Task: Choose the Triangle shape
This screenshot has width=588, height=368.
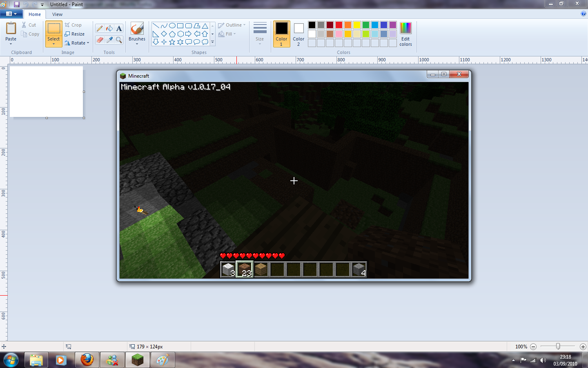Action: coord(205,26)
